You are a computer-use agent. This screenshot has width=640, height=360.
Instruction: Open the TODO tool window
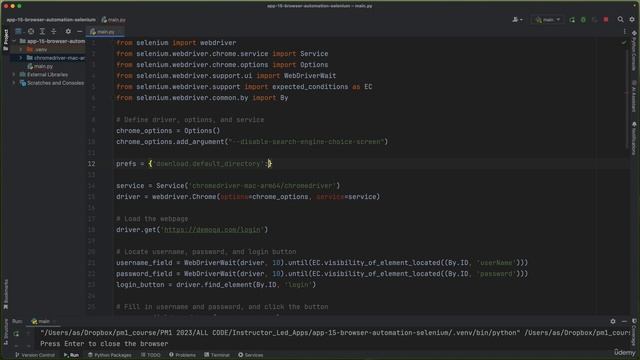tap(151, 355)
